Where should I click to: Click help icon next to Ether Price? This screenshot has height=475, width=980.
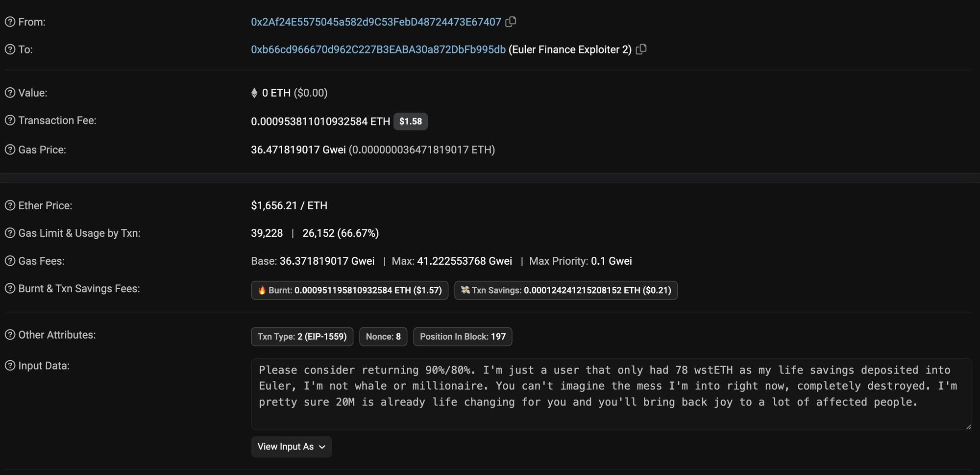click(10, 205)
